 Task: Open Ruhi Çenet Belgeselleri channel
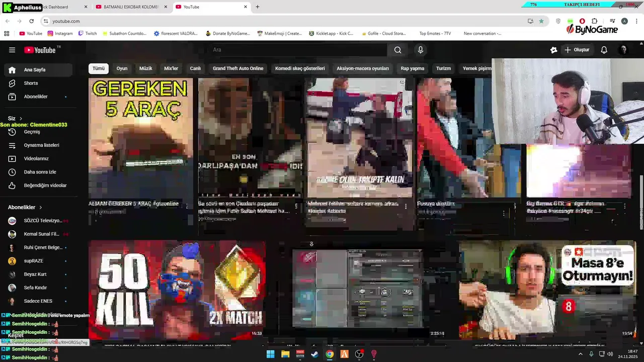coord(39,247)
